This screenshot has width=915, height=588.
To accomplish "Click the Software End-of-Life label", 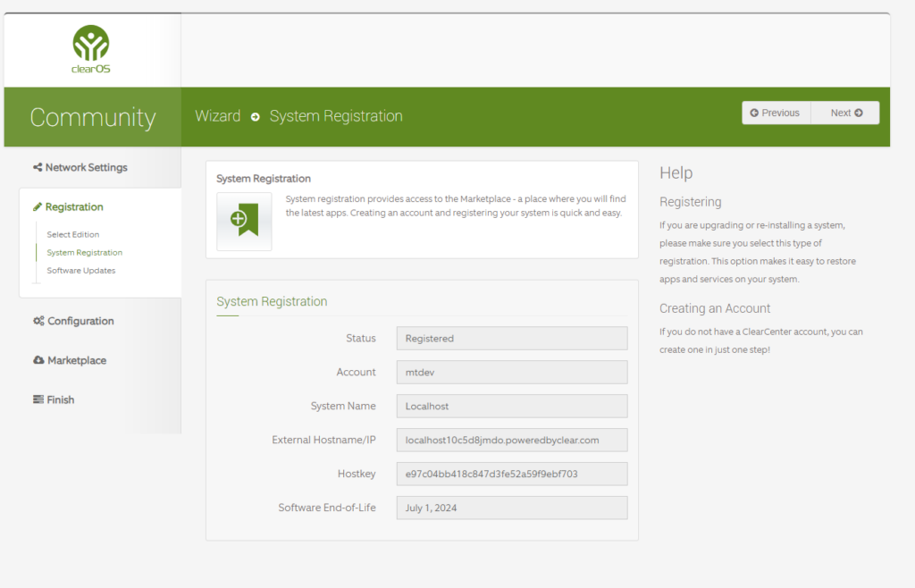I will pos(327,508).
